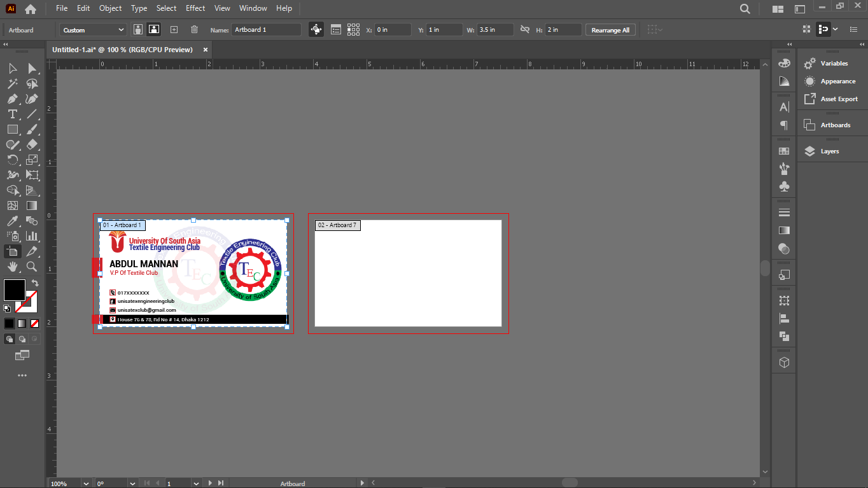This screenshot has width=868, height=488.
Task: Open the File menu
Action: (x=62, y=8)
